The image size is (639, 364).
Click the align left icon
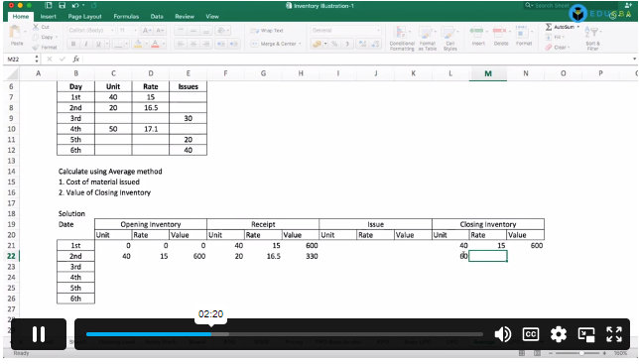point(181,44)
